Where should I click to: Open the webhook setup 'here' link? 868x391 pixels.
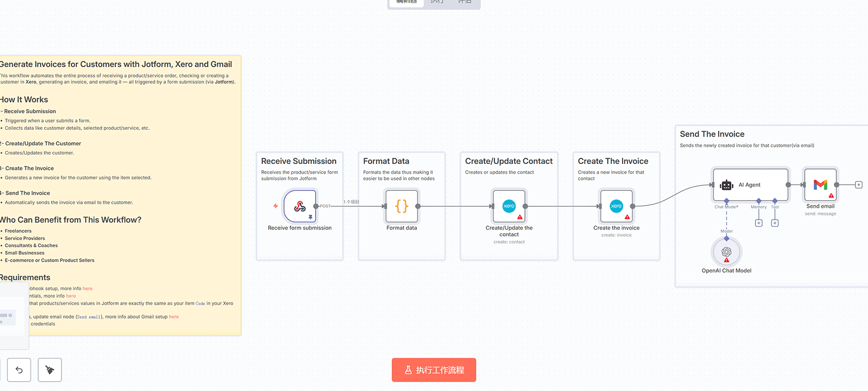click(x=87, y=289)
